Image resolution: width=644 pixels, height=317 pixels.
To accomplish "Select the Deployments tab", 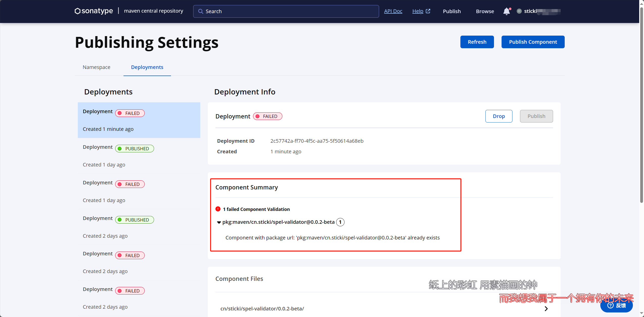I will 147,67.
